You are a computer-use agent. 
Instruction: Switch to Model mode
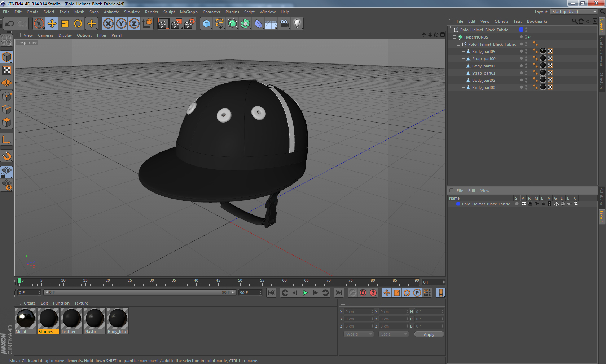coord(6,57)
